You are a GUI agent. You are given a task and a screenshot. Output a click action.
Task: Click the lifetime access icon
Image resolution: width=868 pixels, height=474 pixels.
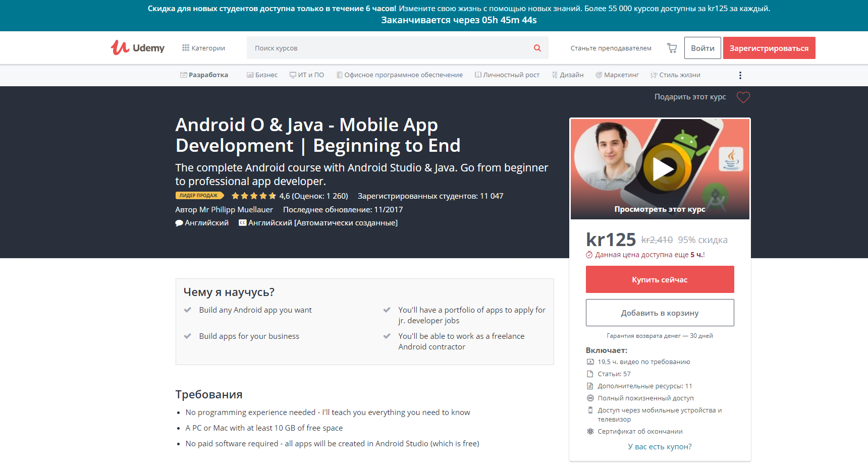590,398
